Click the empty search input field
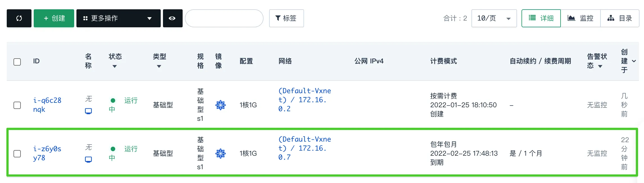 [x=224, y=18]
